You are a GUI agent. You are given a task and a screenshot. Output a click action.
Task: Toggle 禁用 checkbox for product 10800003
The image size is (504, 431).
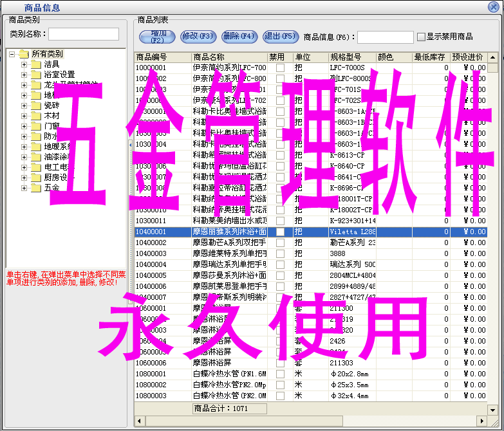(280, 396)
